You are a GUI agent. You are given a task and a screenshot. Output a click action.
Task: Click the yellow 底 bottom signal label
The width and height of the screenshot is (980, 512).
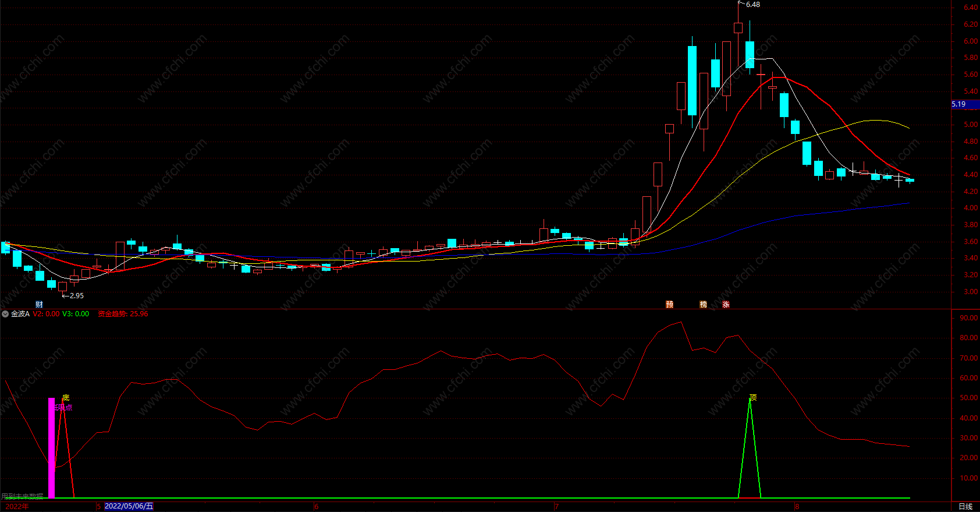coord(66,398)
